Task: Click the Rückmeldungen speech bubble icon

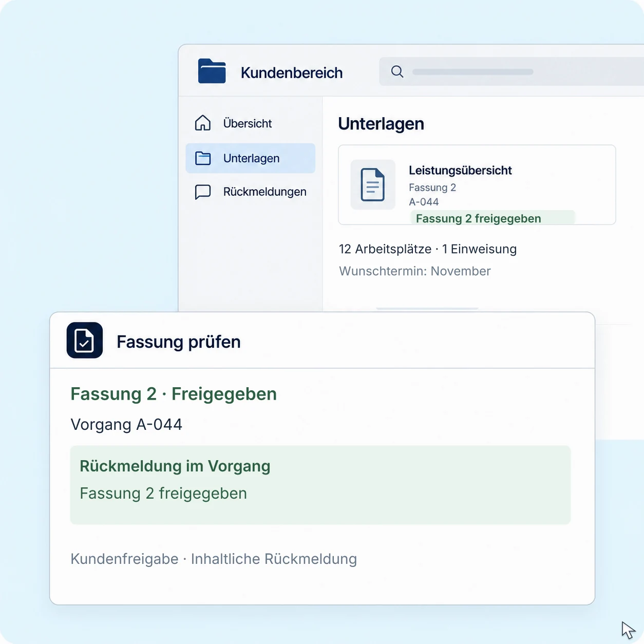Action: point(203,192)
